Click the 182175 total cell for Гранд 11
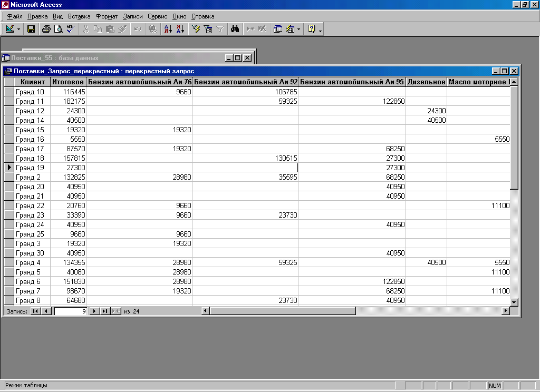This screenshot has width=540, height=392. (68, 101)
